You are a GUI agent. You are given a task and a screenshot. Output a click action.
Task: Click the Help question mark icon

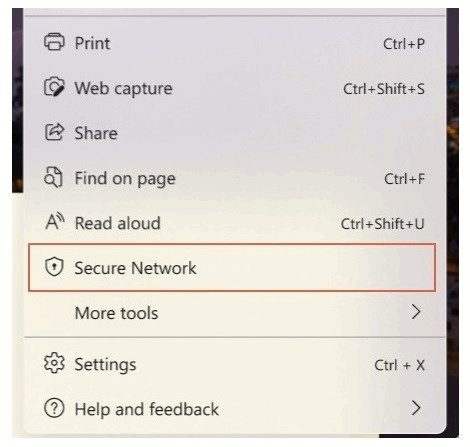pos(54,408)
